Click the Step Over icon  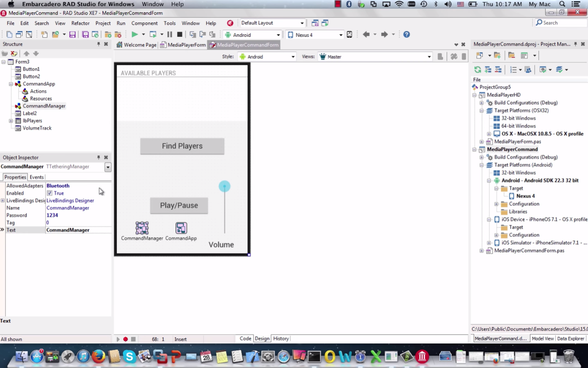coord(203,35)
